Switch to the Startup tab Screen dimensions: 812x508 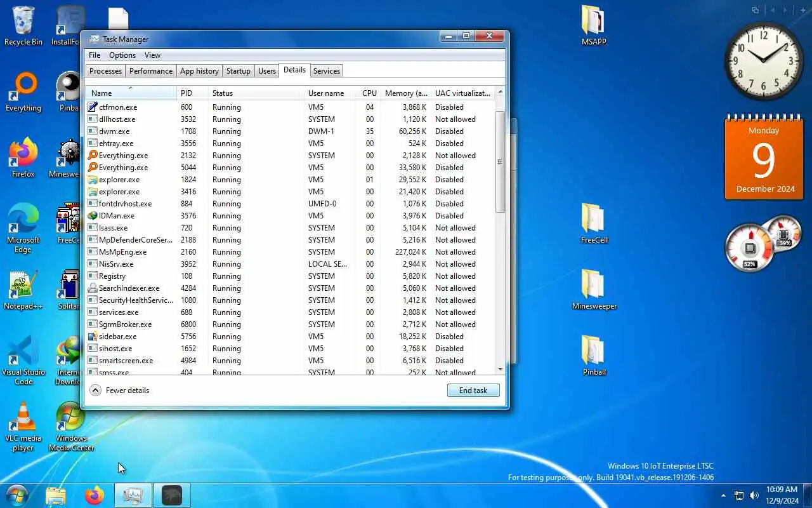[x=239, y=71]
